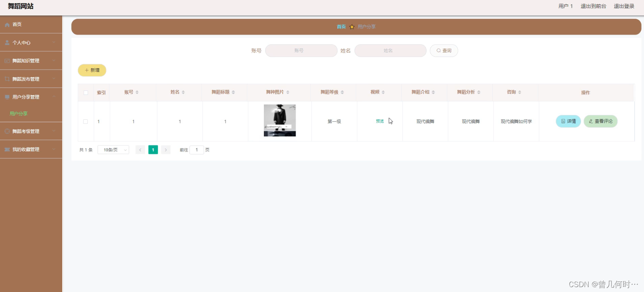
Task: Click the 查询 search button
Action: (x=444, y=50)
